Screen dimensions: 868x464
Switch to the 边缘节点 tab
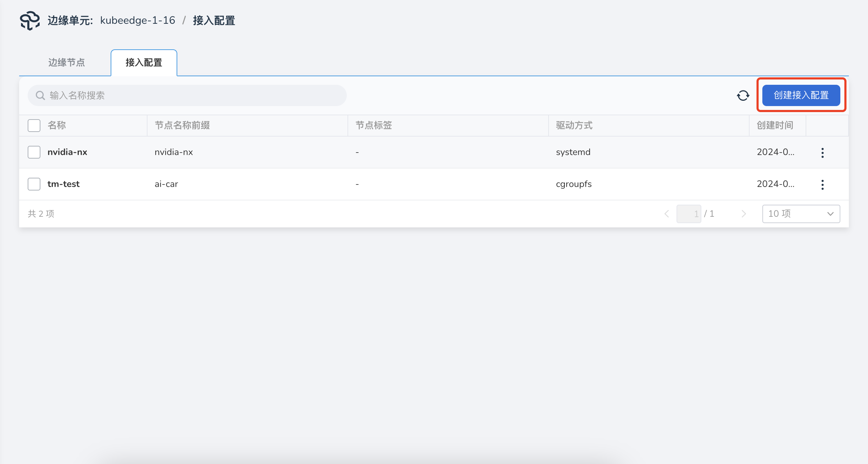pyautogui.click(x=67, y=62)
